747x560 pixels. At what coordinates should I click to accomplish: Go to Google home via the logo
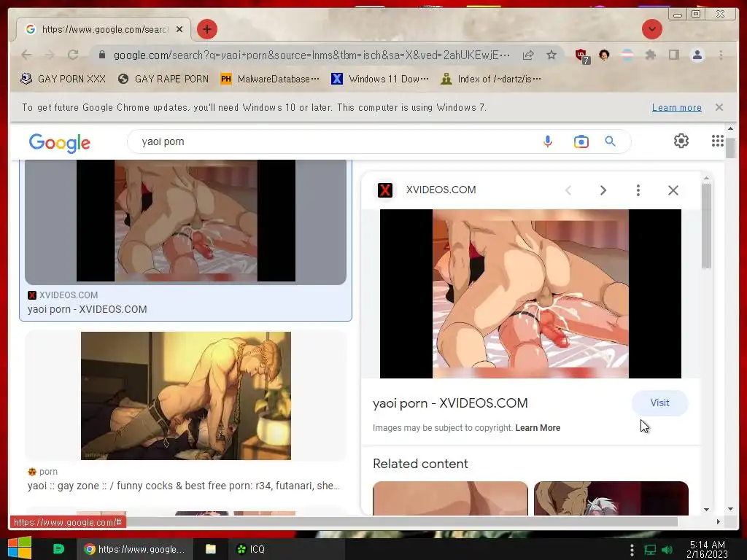[60, 142]
